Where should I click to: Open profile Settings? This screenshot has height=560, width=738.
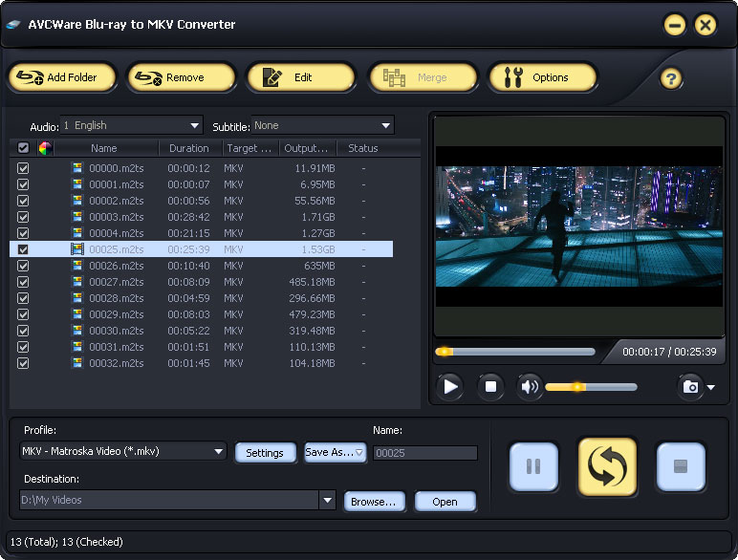(x=265, y=453)
